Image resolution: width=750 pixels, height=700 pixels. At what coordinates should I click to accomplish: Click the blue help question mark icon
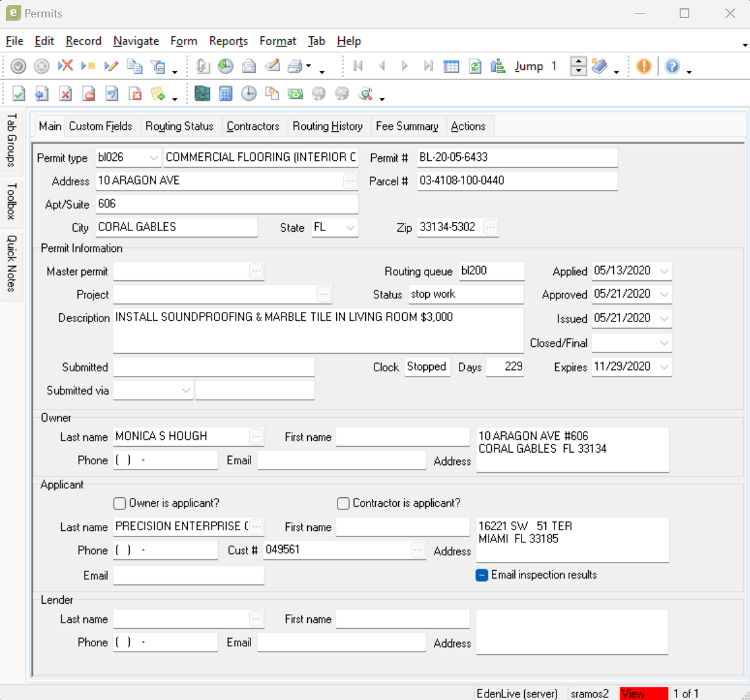coord(672,66)
